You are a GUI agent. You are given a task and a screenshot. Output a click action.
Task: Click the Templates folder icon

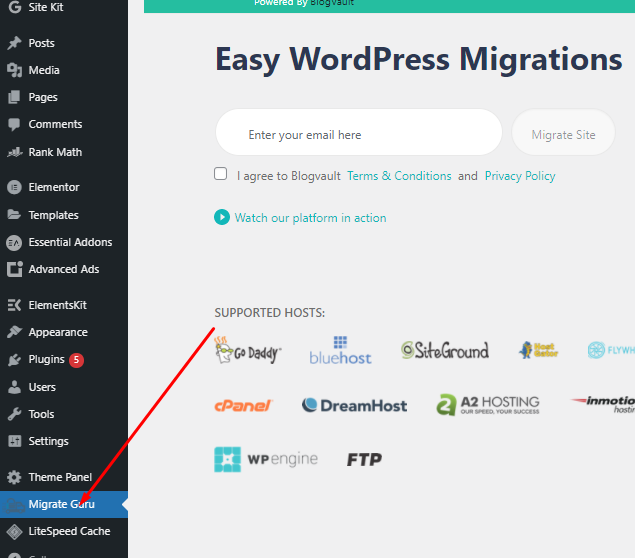14,215
